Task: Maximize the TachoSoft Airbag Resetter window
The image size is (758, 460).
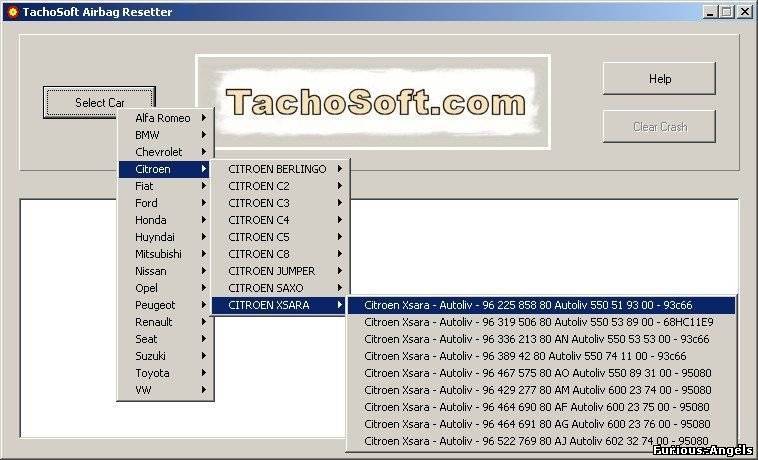Action: (726, 12)
